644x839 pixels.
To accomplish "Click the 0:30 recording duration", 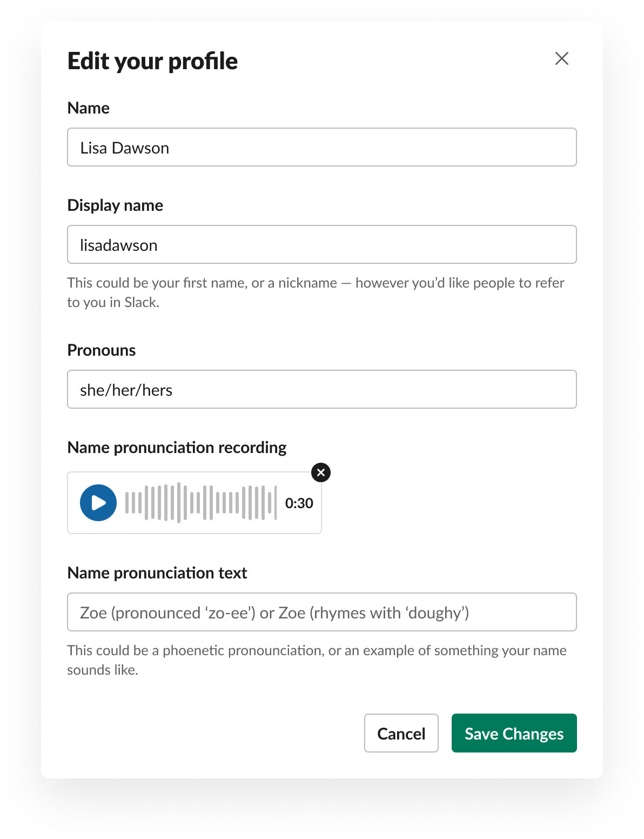I will [x=299, y=503].
